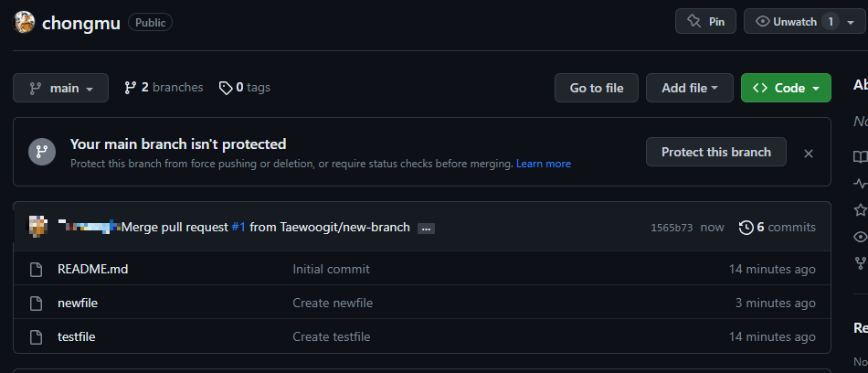
Task: Click the README.md file icon
Action: 36,270
